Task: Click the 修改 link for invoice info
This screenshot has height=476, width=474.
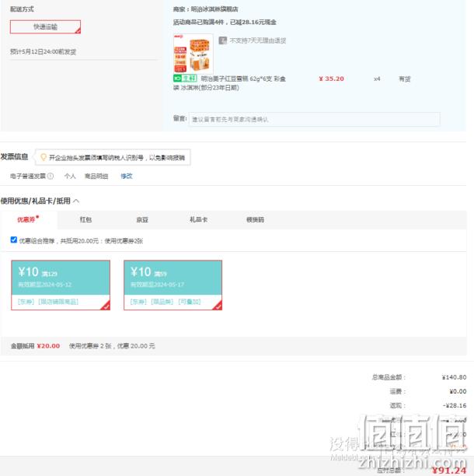Action: pos(127,176)
